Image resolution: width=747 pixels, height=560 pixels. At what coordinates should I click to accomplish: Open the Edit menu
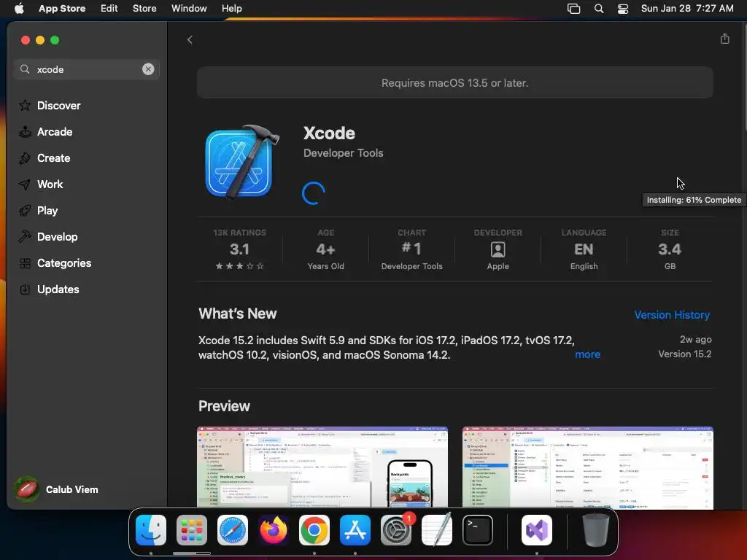[109, 8]
